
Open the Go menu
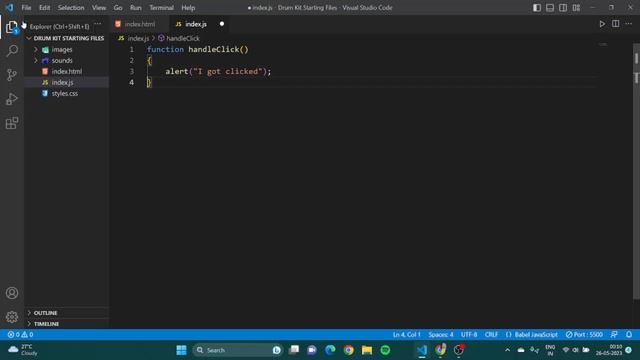pyautogui.click(x=118, y=8)
